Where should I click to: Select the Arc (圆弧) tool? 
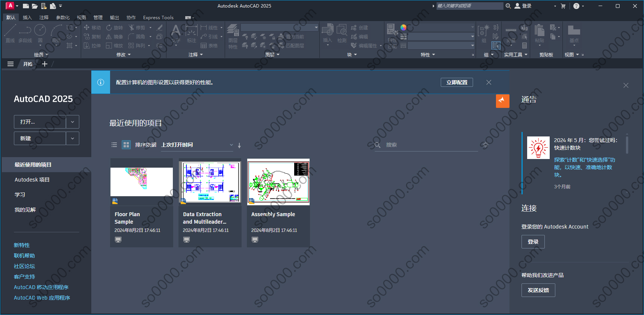click(56, 33)
